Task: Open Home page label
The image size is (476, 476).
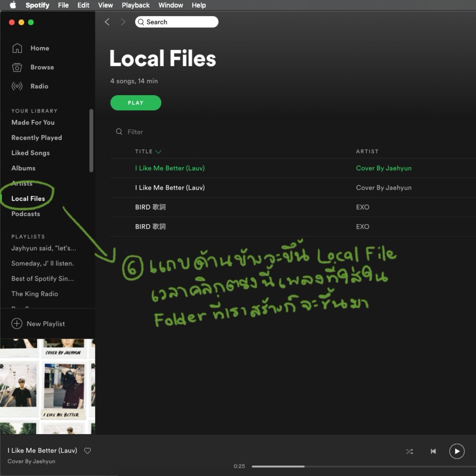Action: point(40,48)
